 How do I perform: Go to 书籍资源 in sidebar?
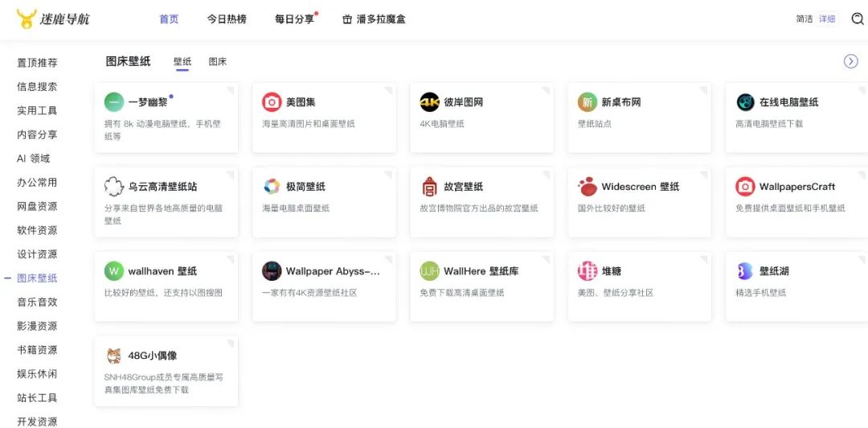(37, 350)
